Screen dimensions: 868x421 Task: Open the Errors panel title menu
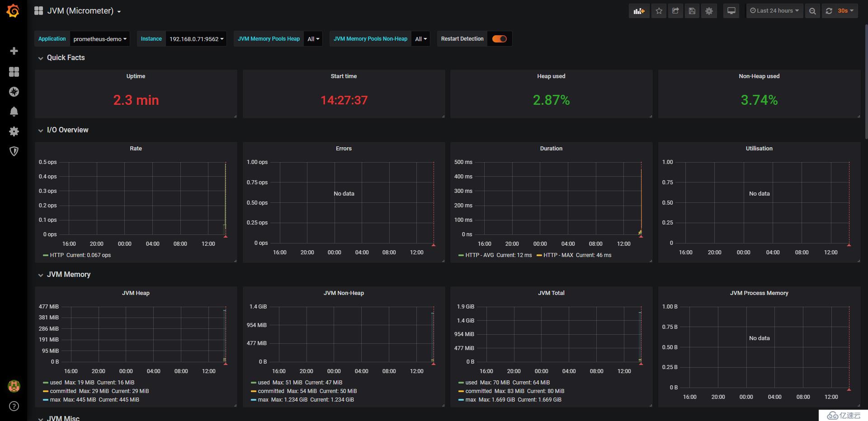tap(344, 148)
